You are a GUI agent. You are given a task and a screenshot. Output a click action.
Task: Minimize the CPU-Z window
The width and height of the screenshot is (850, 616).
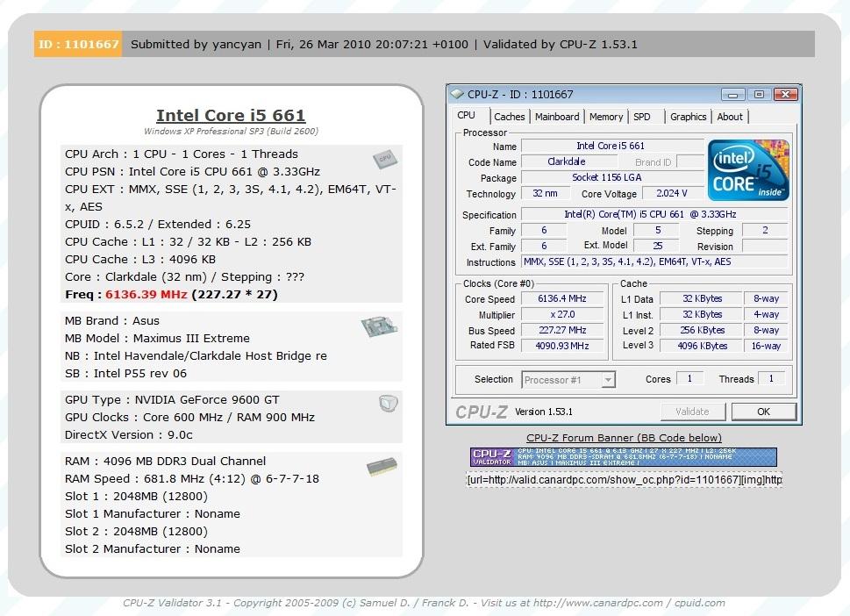(x=733, y=95)
